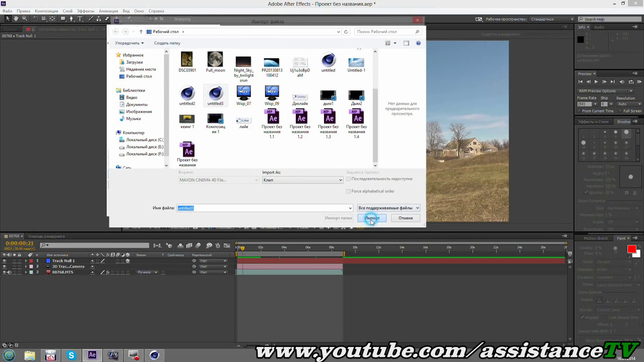Open the Ручное mode dropdown for 00768.MTS
This screenshot has width=644, height=362.
147,272
